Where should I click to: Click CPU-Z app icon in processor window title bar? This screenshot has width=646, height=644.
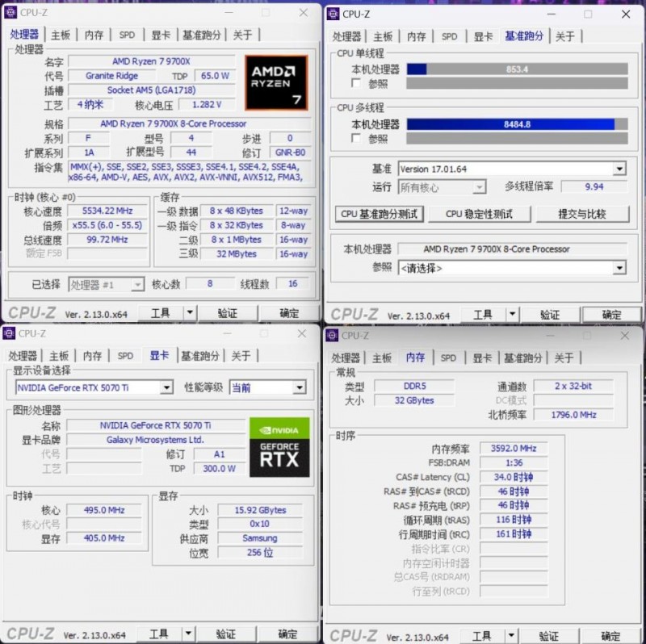point(10,12)
